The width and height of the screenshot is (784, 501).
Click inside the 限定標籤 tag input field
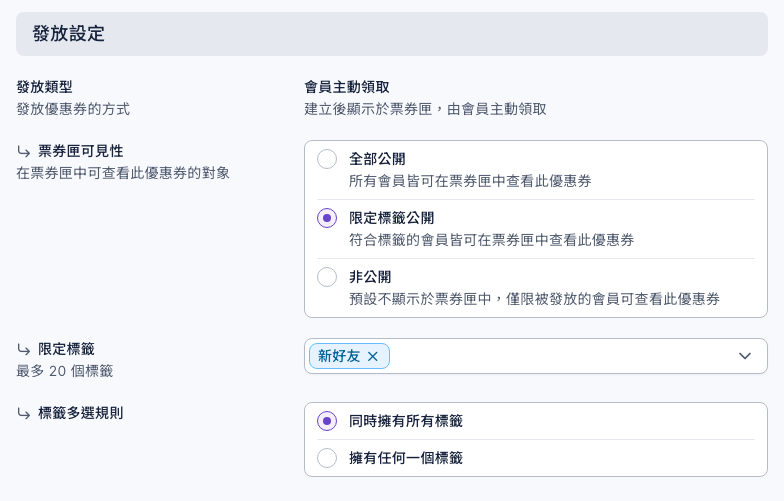pos(536,356)
